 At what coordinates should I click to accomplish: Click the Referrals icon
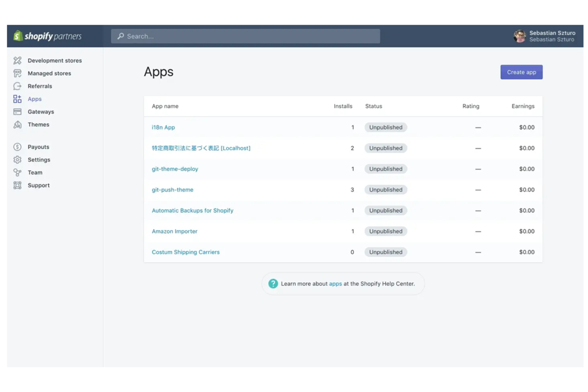click(x=17, y=86)
